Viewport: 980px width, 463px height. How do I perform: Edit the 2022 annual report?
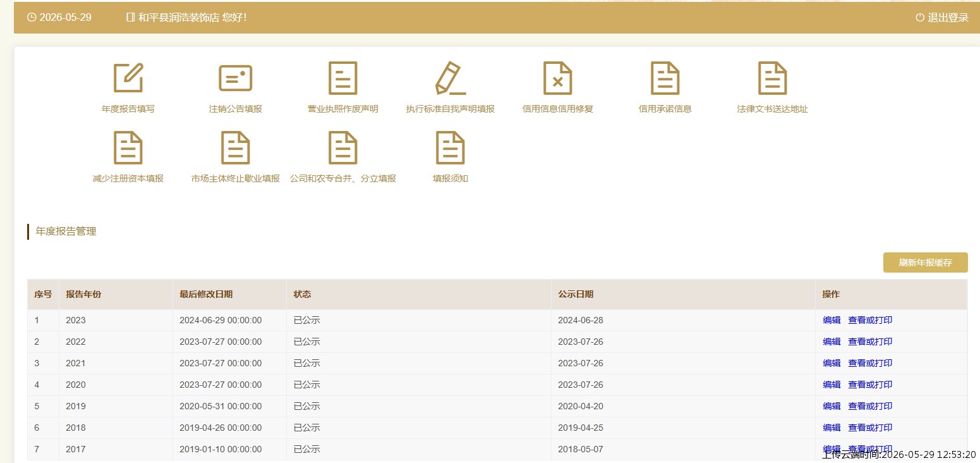coord(832,342)
